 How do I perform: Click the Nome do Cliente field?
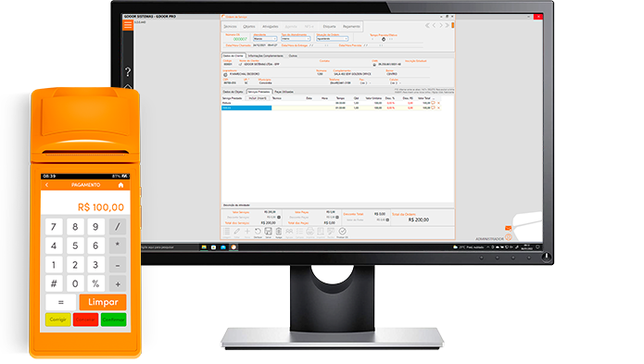tap(279, 65)
